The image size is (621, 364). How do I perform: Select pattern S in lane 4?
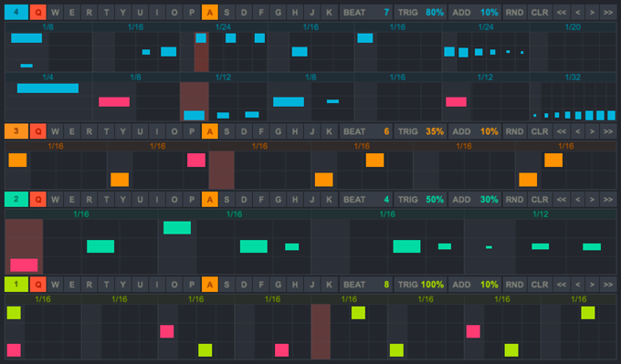click(226, 12)
